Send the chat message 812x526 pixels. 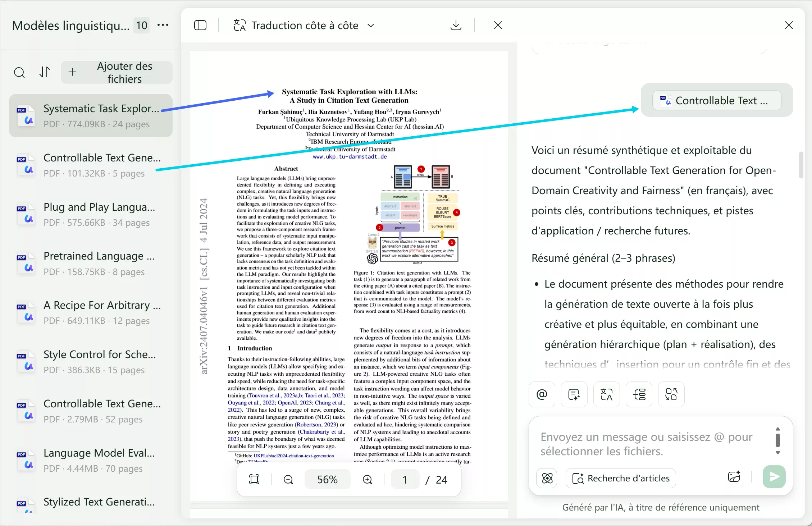[774, 477]
